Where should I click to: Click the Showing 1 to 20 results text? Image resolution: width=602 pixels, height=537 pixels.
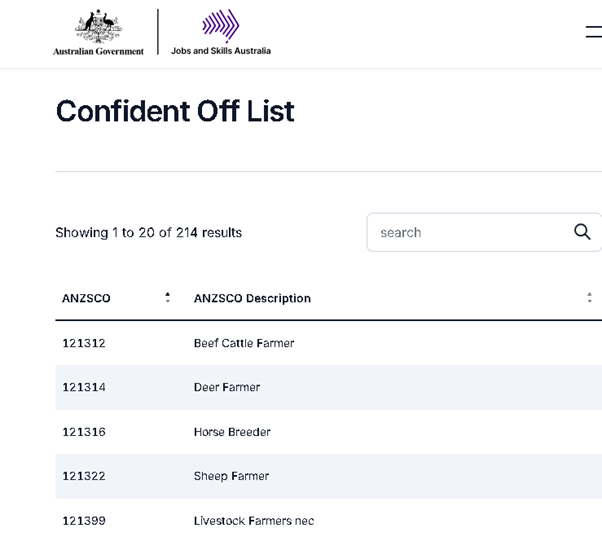pyautogui.click(x=149, y=233)
